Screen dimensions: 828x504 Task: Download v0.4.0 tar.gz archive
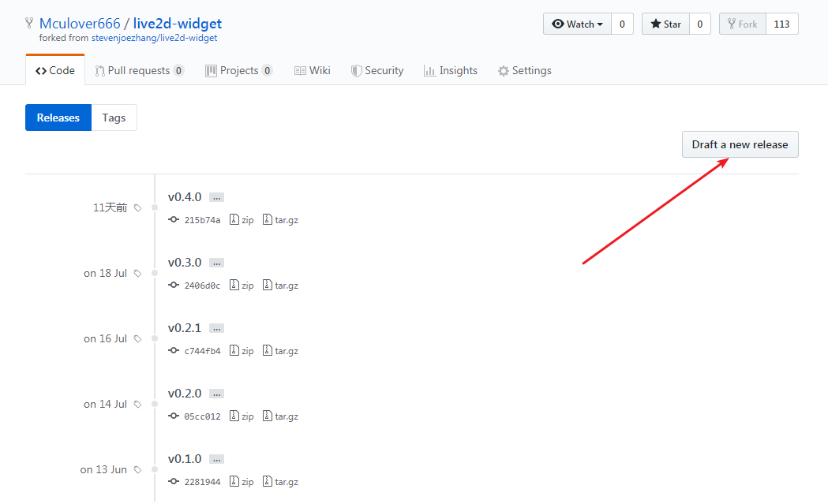tap(280, 219)
